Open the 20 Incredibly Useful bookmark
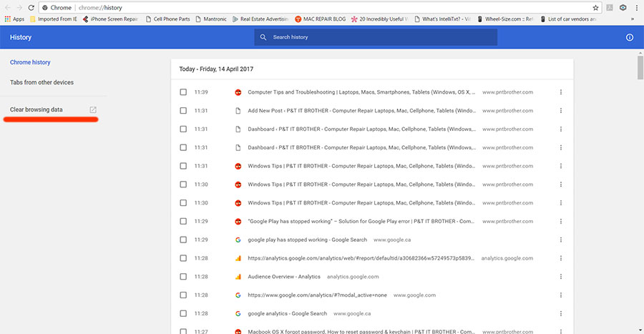The width and height of the screenshot is (644, 334). (379, 19)
